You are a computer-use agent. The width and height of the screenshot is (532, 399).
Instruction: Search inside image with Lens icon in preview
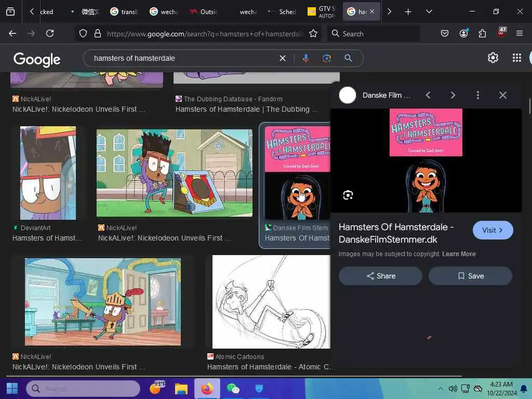click(x=348, y=195)
